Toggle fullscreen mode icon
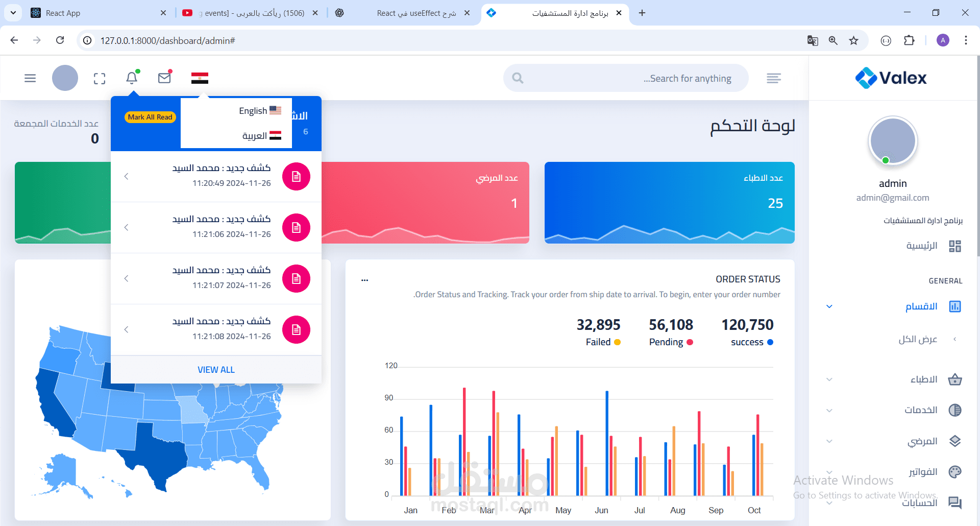980x526 pixels. pyautogui.click(x=100, y=78)
